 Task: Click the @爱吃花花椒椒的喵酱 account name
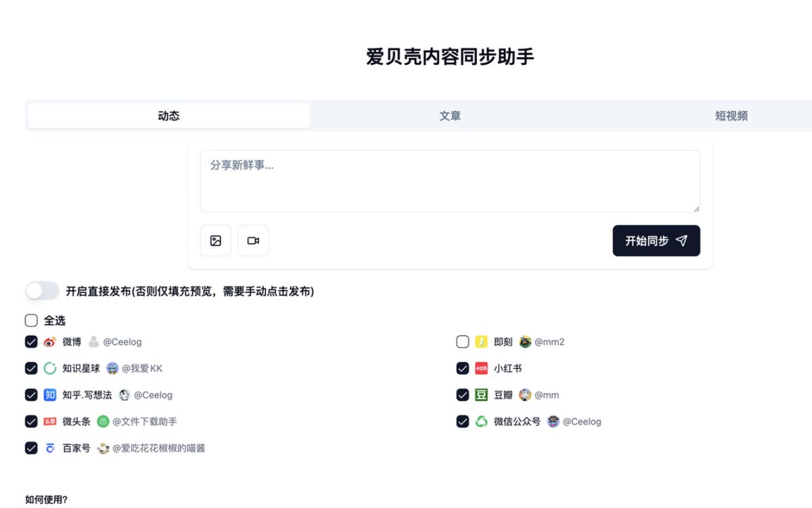pos(159,448)
